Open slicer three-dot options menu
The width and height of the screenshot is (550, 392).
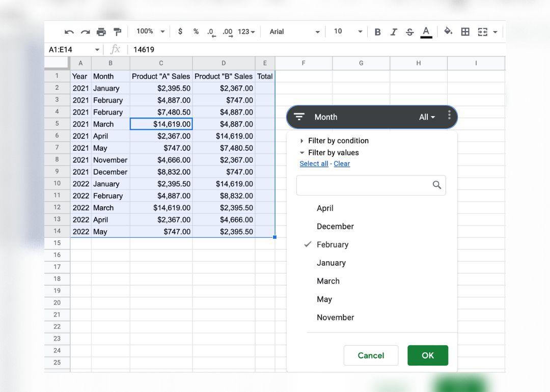(x=449, y=115)
